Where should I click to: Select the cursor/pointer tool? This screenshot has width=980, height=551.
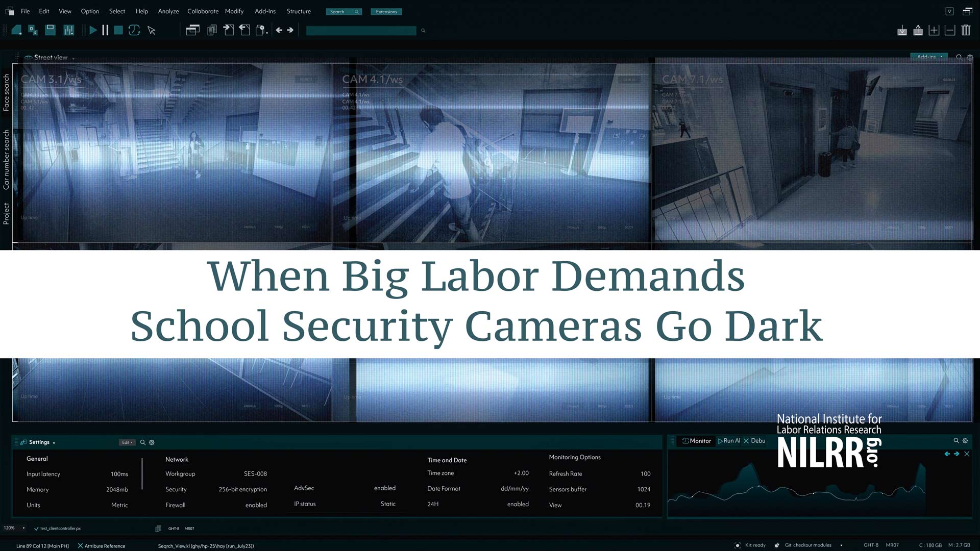(x=151, y=30)
